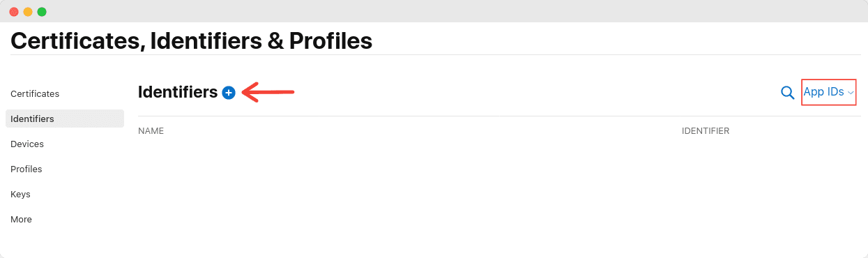Click the chevron beside App IDs
Viewport: 868px width, 258px height.
[851, 93]
